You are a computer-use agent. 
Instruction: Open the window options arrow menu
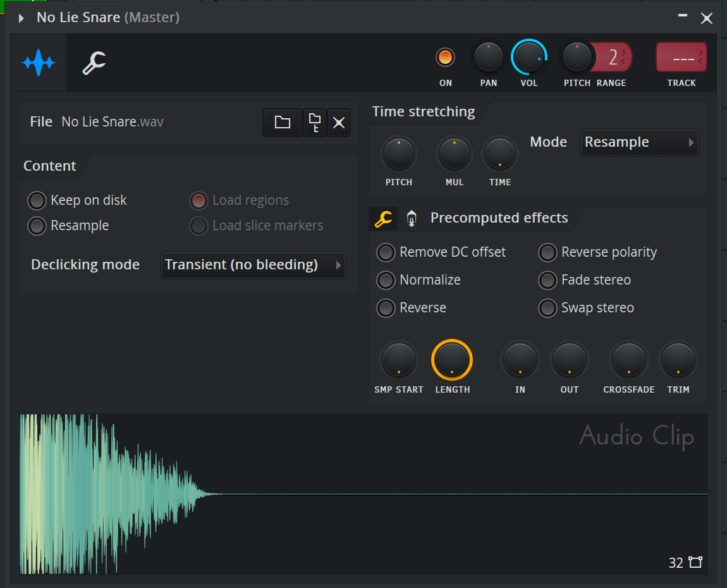pyautogui.click(x=21, y=18)
